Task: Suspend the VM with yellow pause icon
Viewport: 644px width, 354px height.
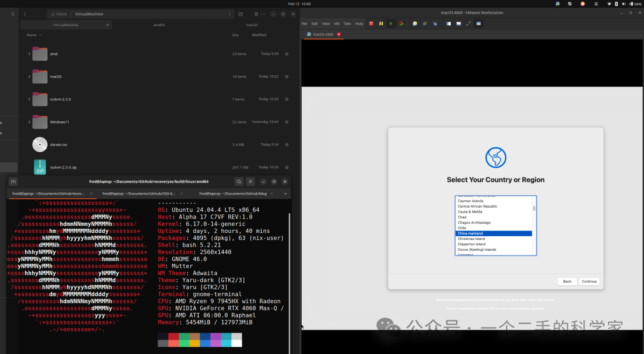Action: point(381,23)
